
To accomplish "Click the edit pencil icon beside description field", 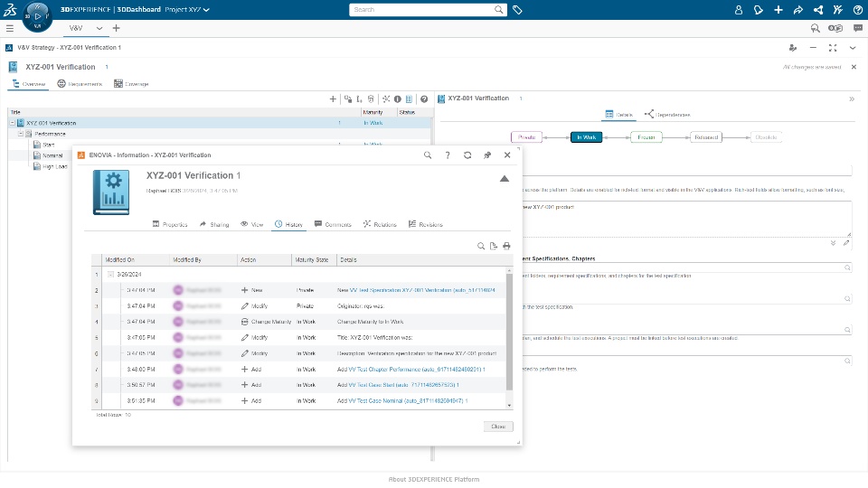I will 846,243.
